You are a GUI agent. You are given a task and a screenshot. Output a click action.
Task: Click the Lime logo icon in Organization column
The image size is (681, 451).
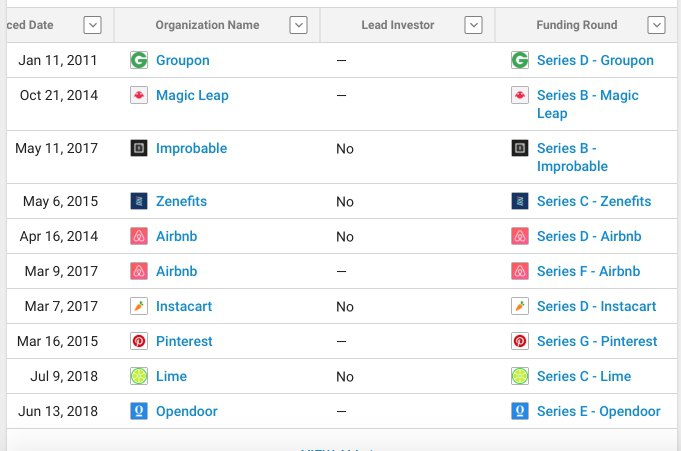tap(139, 376)
